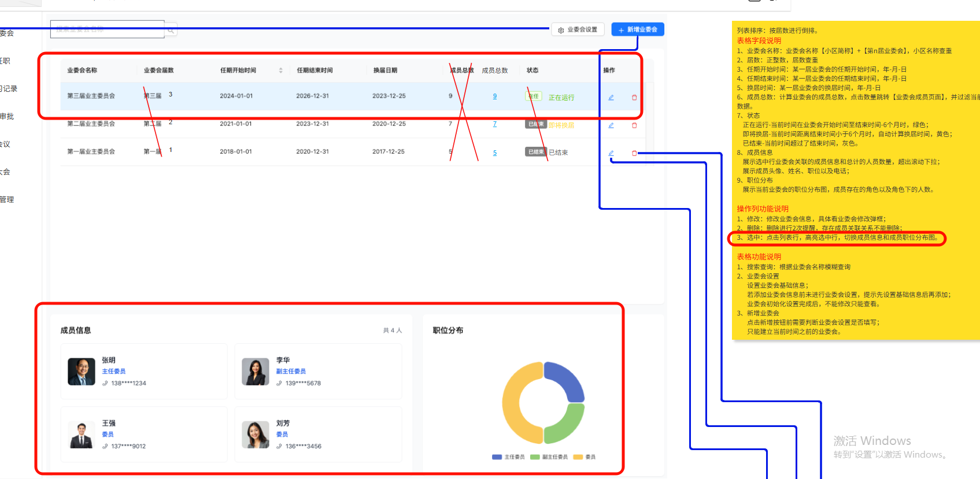Image resolution: width=980 pixels, height=479 pixels.
Task: Click edit icon for 第二届业主委员会
Action: (x=611, y=125)
